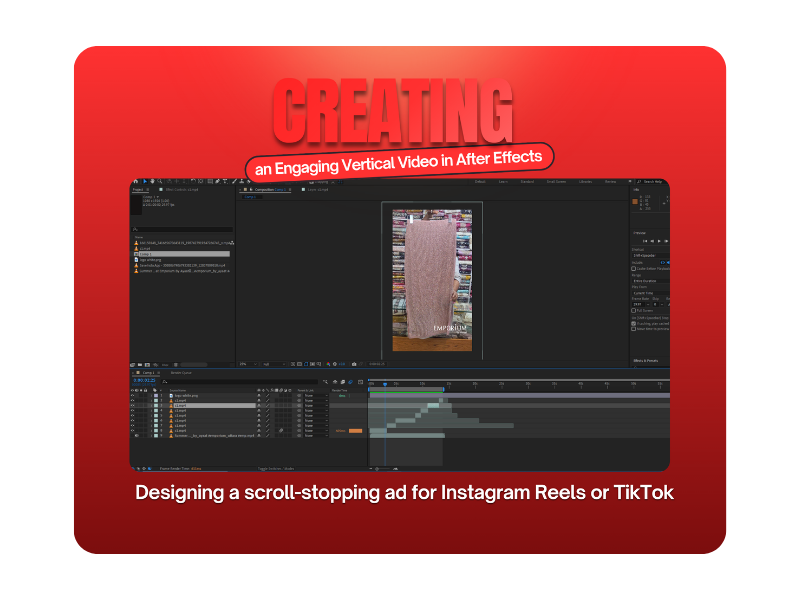
Task: Click the orange color swatch in Info panel
Action: tap(635, 202)
